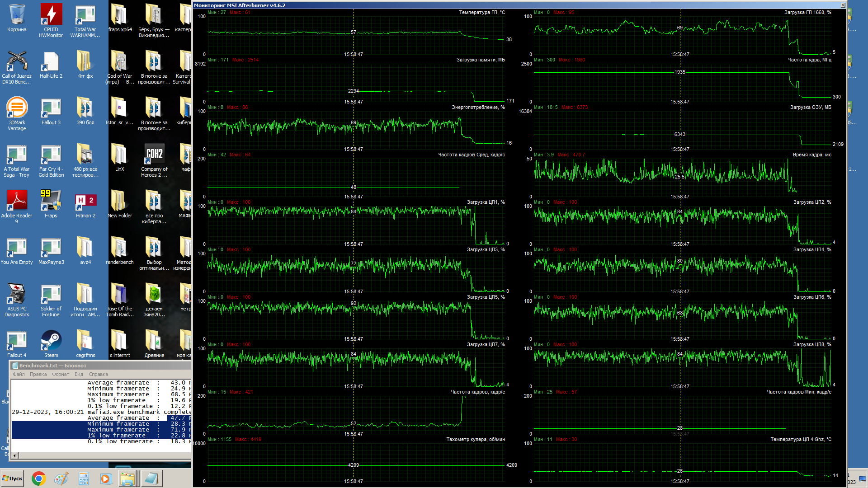Screen dimensions: 868x488
Task: Click Chrome icon in the taskbar
Action: 39,479
